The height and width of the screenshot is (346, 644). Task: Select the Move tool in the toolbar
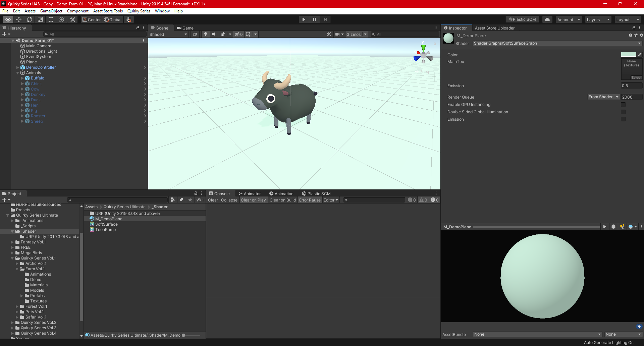tap(19, 19)
